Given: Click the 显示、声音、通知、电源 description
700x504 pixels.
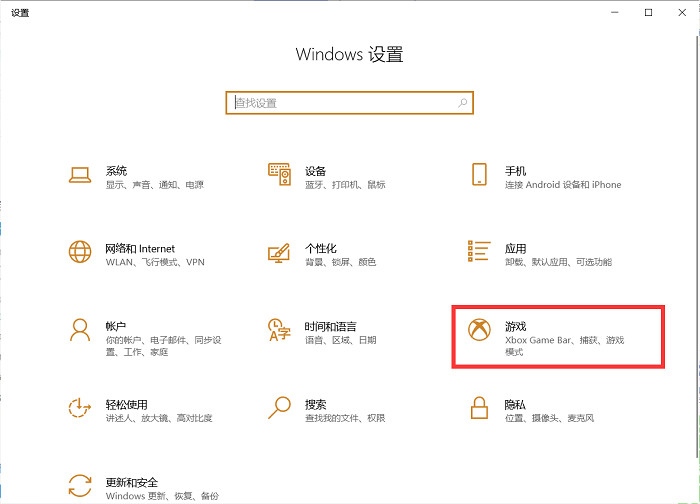Looking at the screenshot, I should click(155, 185).
